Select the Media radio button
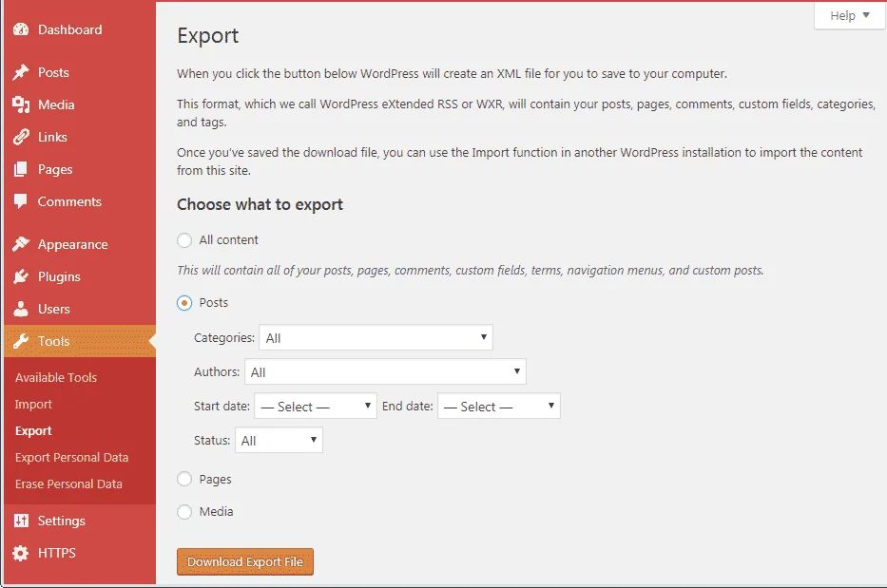The image size is (887, 588). 184,512
